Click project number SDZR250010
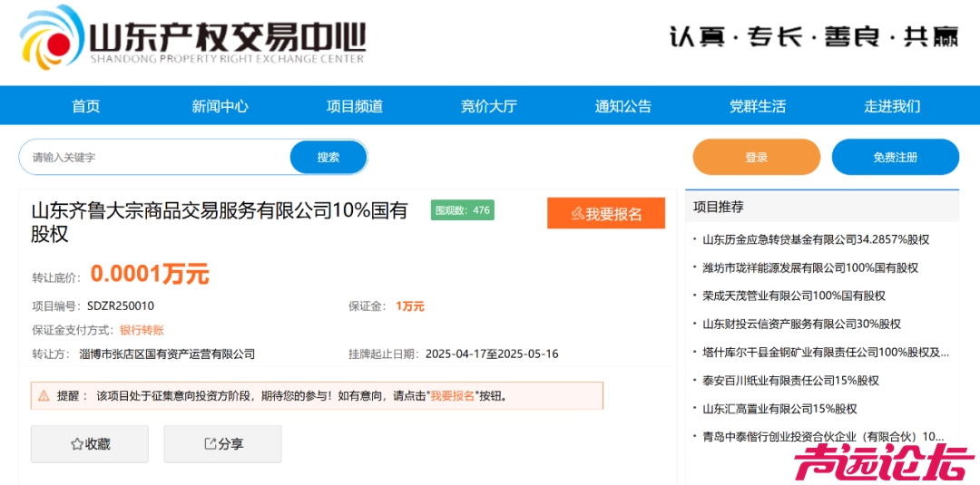 (121, 306)
